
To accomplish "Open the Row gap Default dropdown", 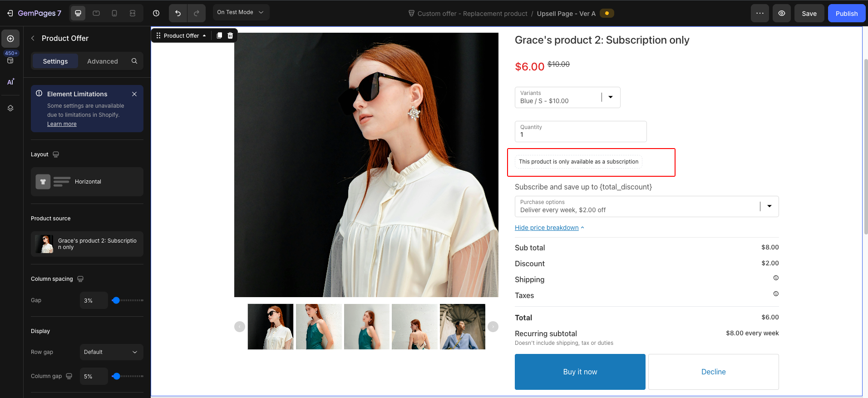I will (x=112, y=352).
